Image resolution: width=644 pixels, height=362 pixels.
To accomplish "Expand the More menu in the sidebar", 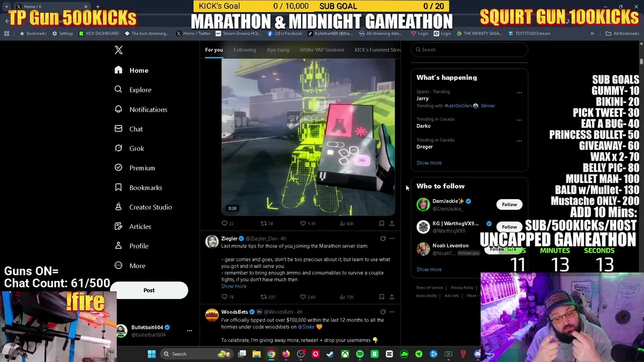I will pyautogui.click(x=130, y=265).
